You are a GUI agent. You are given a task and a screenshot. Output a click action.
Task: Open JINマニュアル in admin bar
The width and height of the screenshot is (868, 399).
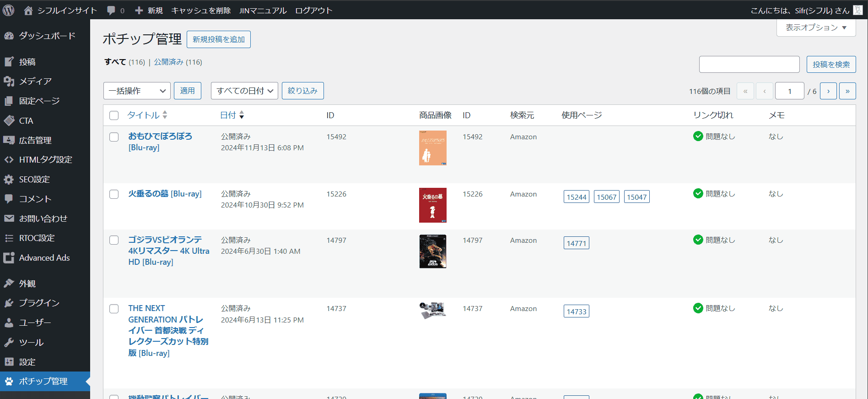263,11
